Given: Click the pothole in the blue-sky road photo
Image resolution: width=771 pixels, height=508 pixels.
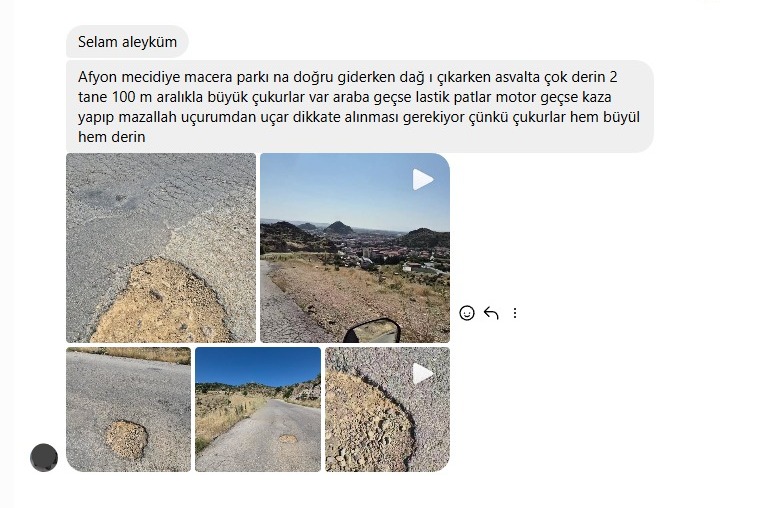Looking at the screenshot, I should (x=288, y=438).
